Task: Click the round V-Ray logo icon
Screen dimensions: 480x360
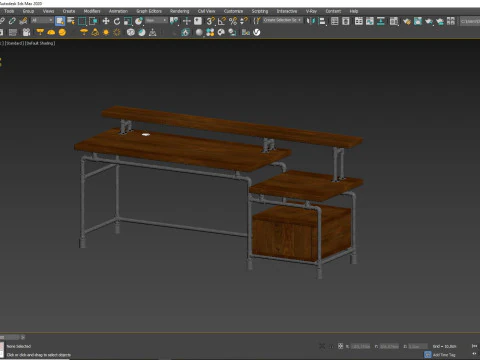Action: point(257,32)
